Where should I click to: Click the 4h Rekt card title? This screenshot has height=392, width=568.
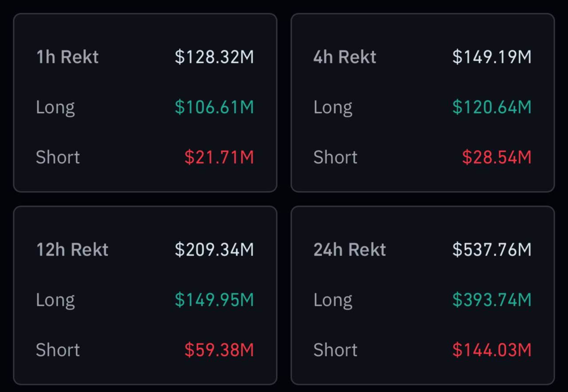pos(345,57)
